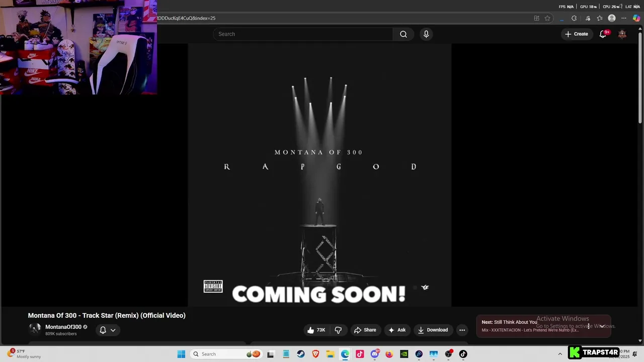Open the subscription notification bell dropdown
The height and width of the screenshot is (362, 644).
(108, 330)
